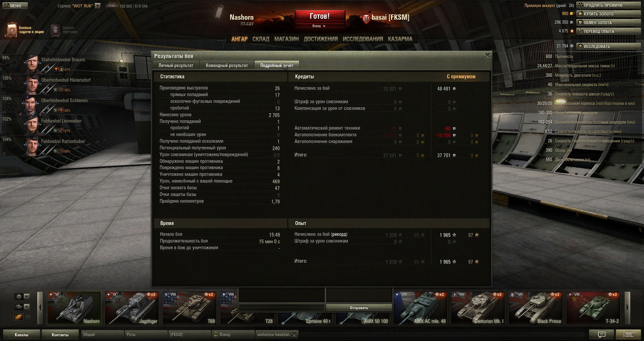Open the Контакты button
Screen dimensions: 644x341
[60, 335]
